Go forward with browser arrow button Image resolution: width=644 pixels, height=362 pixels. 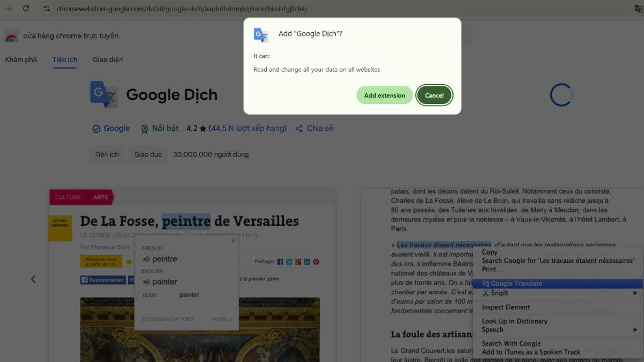point(9,9)
